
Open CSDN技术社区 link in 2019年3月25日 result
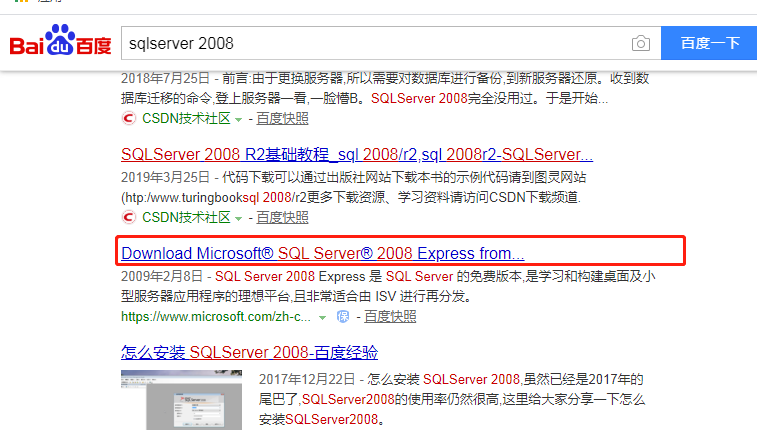pyautogui.click(x=186, y=217)
